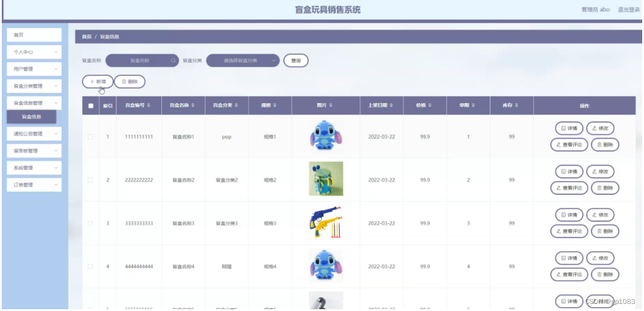Screen dimensions: 644x311
Task: Click cell text '盲盒分类2'
Action: pyautogui.click(x=227, y=180)
